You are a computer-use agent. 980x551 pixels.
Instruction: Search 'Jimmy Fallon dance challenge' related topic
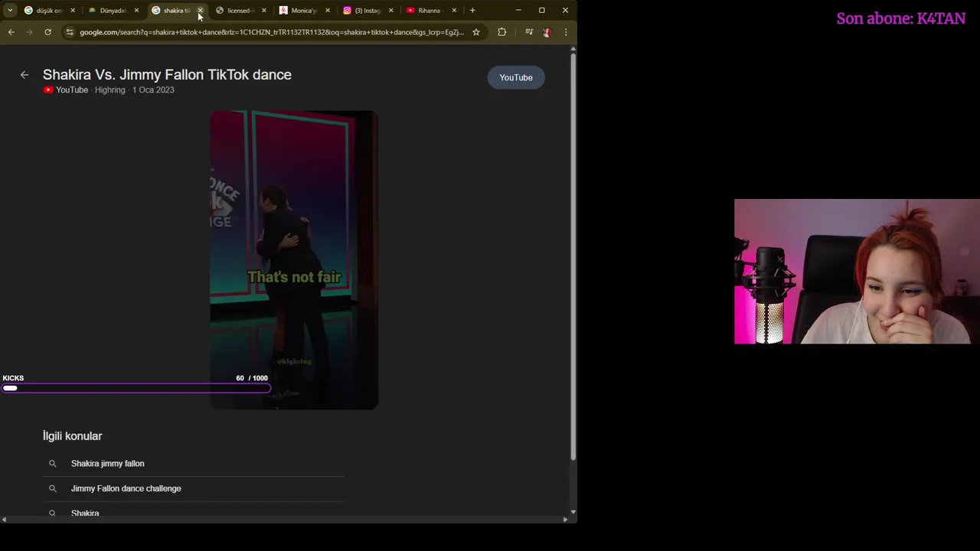[126, 488]
